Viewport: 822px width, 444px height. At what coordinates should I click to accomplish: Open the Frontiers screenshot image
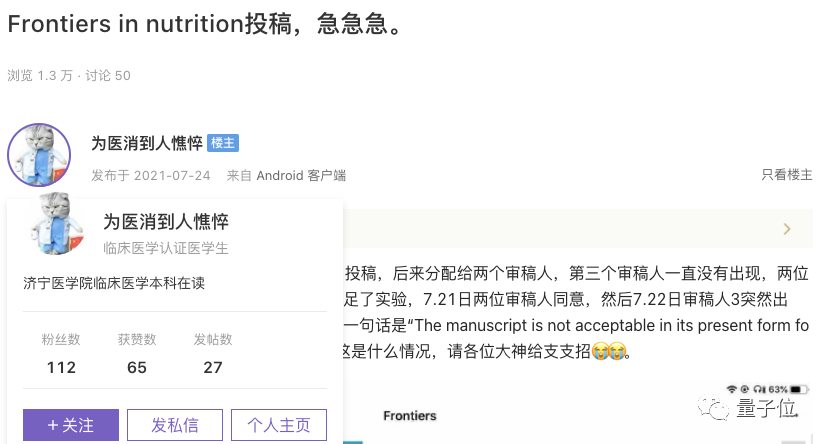point(580,415)
